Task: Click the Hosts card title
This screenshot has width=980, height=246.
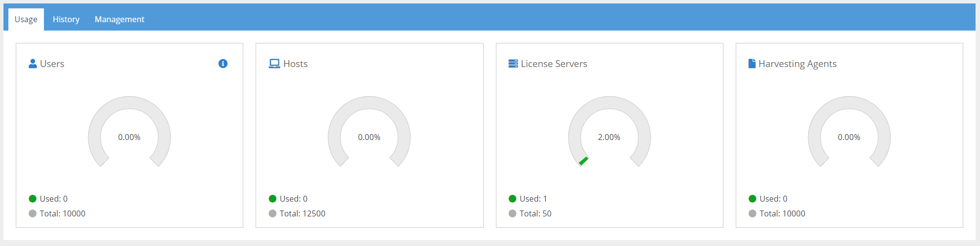Action: click(x=296, y=64)
